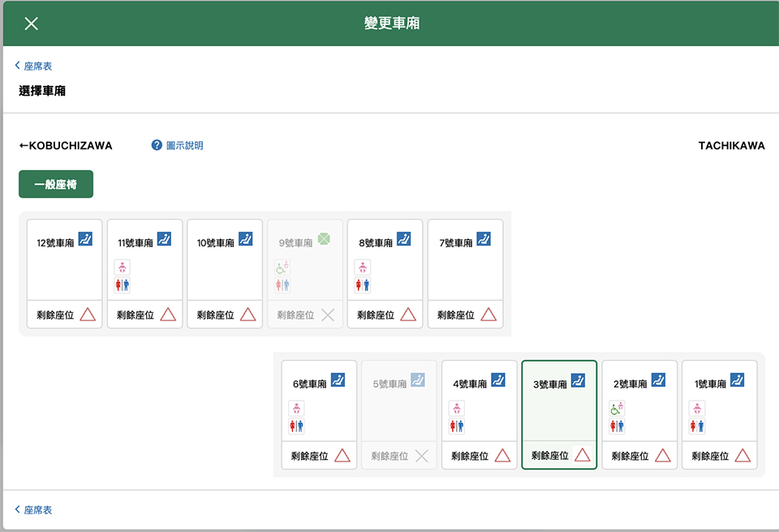This screenshot has width=779, height=532.
Task: Click 剩餘座位 triangle on 12號車廂
Action: [88, 315]
